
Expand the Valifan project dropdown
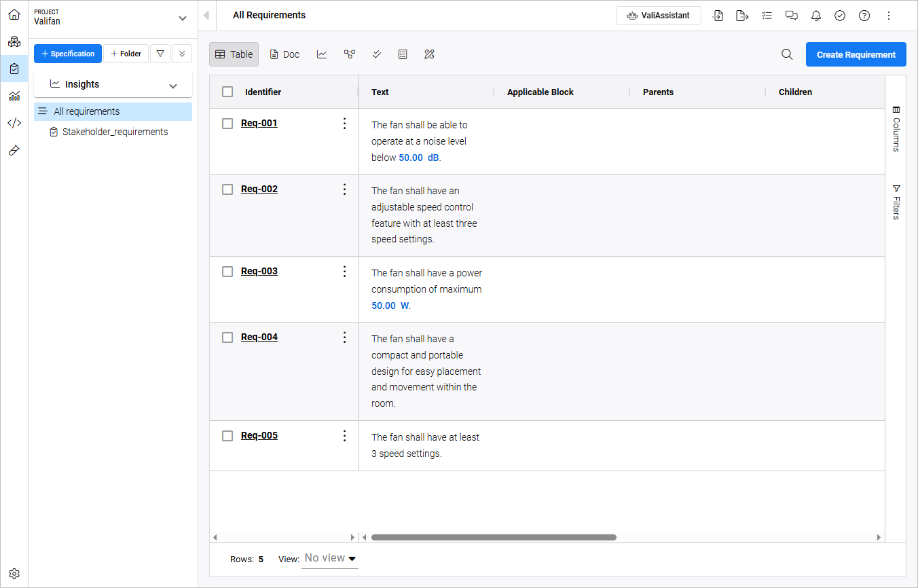pyautogui.click(x=182, y=18)
